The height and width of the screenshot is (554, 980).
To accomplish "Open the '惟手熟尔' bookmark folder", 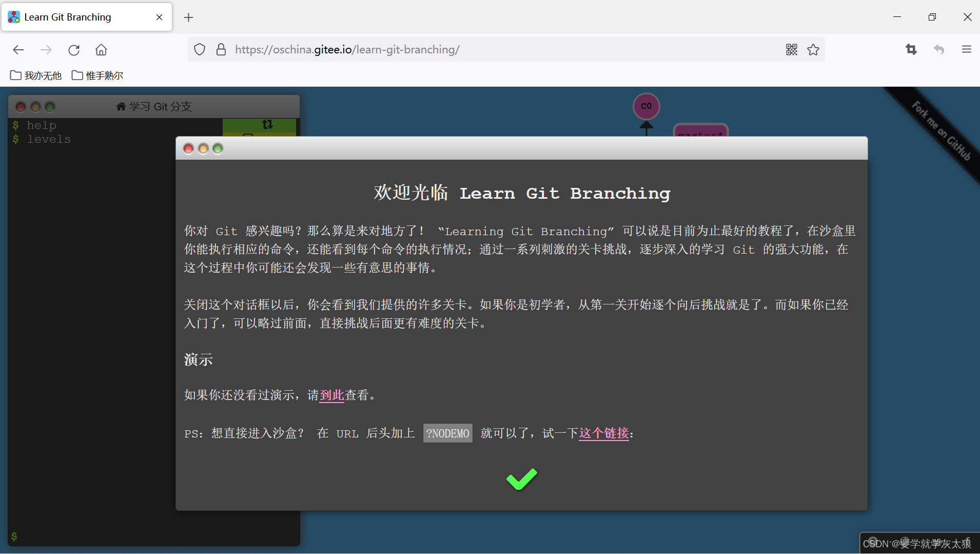I will click(x=97, y=75).
